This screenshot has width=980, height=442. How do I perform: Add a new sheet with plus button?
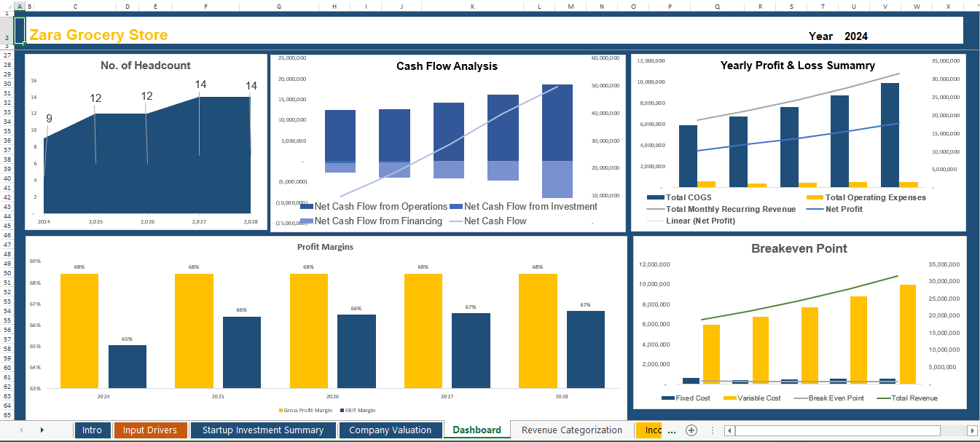pyautogui.click(x=691, y=430)
